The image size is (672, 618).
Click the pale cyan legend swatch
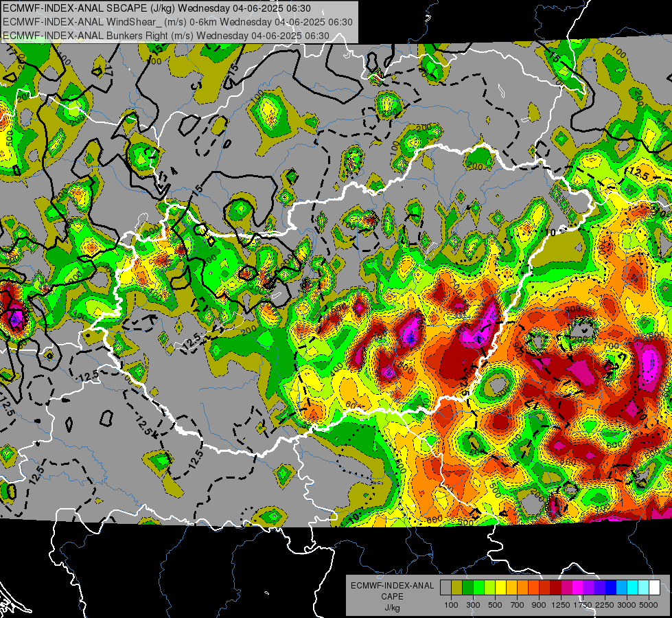pyautogui.click(x=644, y=587)
